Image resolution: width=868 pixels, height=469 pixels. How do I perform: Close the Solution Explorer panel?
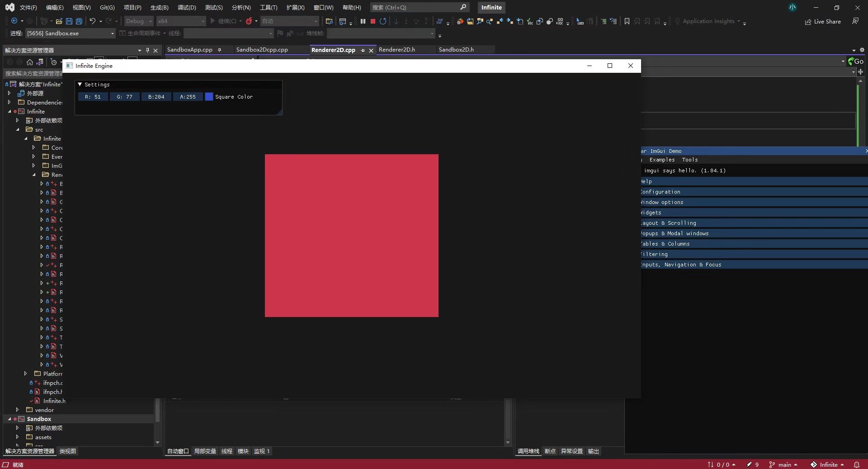[156, 50]
